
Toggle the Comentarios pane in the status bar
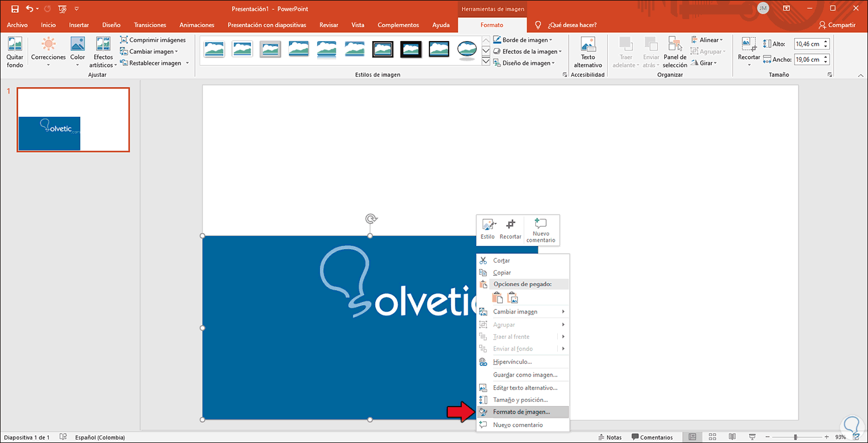pyautogui.click(x=652, y=437)
